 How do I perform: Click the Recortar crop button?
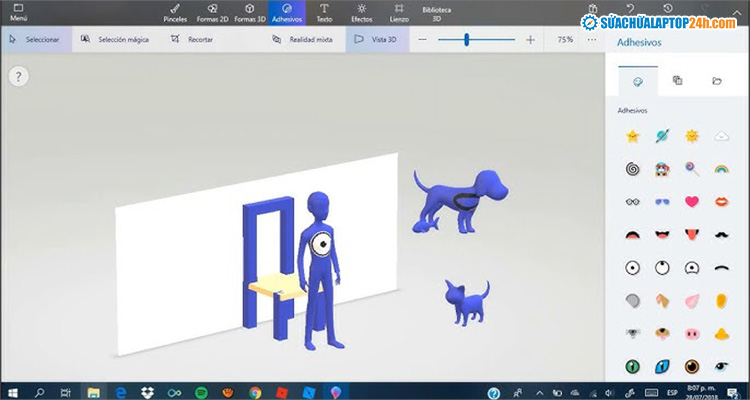[195, 39]
